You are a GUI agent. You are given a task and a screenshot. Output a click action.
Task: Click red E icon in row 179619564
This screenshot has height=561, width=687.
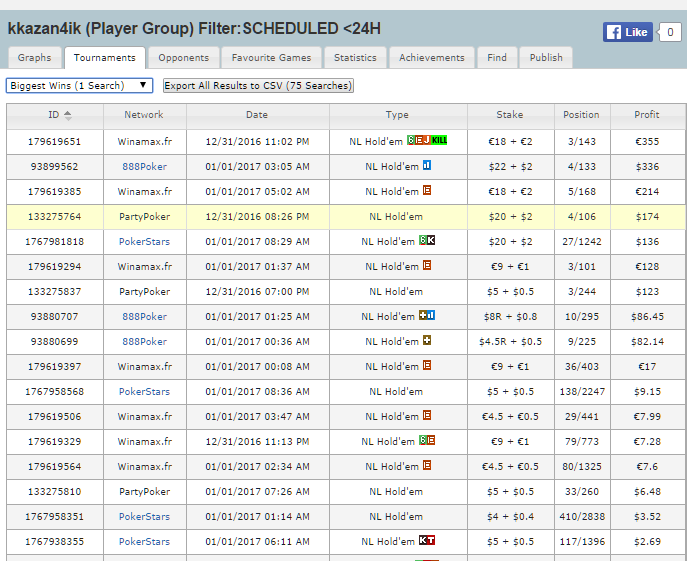pyautogui.click(x=427, y=465)
